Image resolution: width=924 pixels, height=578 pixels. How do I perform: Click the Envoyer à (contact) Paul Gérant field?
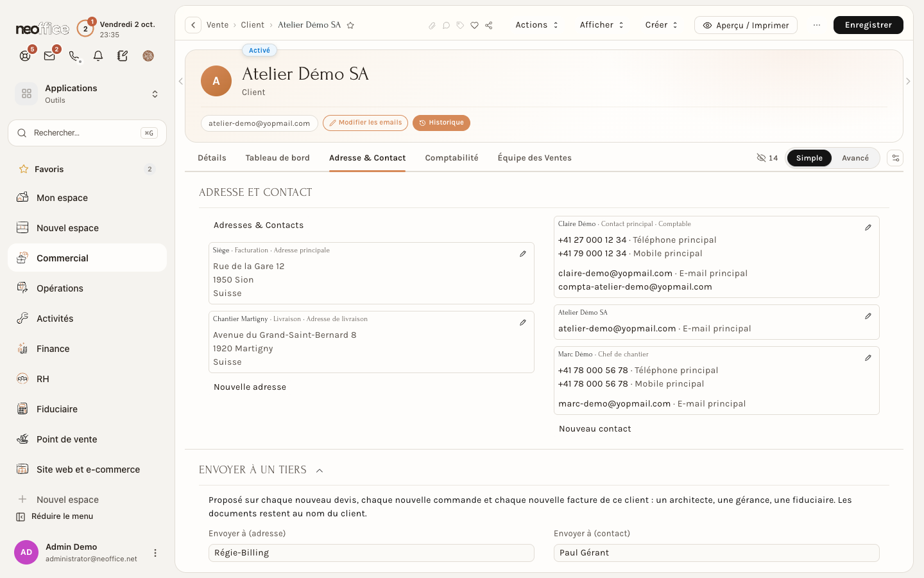pos(716,553)
